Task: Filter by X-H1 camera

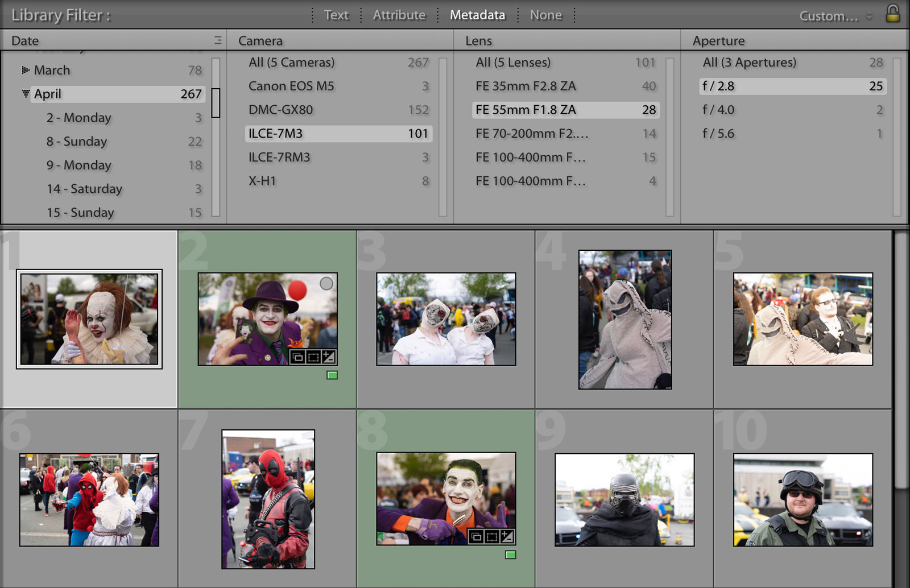Action: tap(338, 181)
